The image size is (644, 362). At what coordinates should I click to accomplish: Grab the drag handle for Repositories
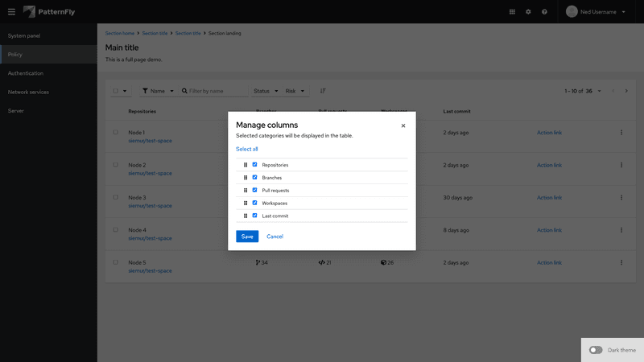(x=246, y=165)
